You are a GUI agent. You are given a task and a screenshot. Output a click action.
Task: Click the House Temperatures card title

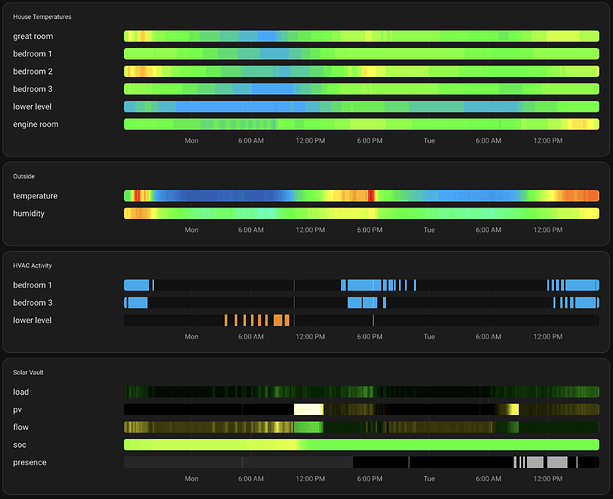[x=42, y=17]
